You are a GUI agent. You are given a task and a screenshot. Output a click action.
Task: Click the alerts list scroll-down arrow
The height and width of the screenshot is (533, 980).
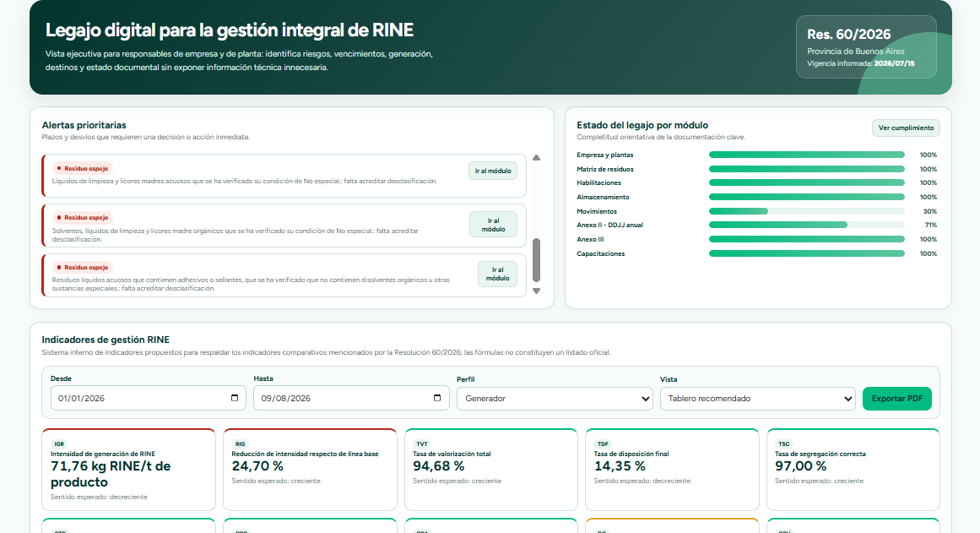[x=536, y=291]
